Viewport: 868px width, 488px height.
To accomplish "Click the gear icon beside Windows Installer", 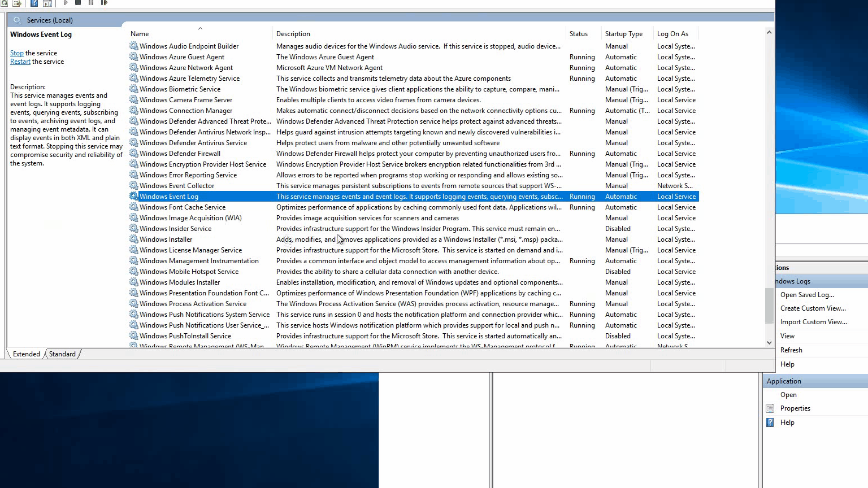I will (x=134, y=239).
